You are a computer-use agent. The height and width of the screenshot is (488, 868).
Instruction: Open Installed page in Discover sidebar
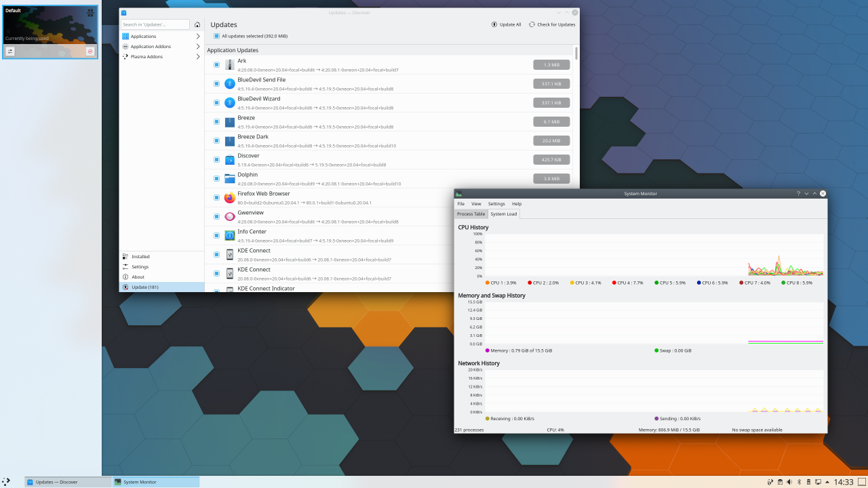tap(161, 256)
